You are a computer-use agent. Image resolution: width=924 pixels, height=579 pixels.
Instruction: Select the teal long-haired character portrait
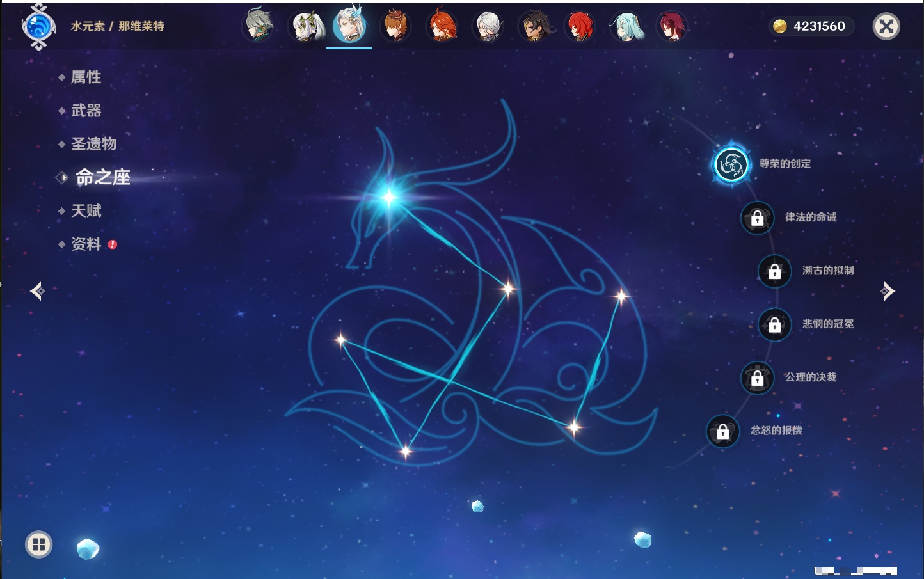point(626,26)
